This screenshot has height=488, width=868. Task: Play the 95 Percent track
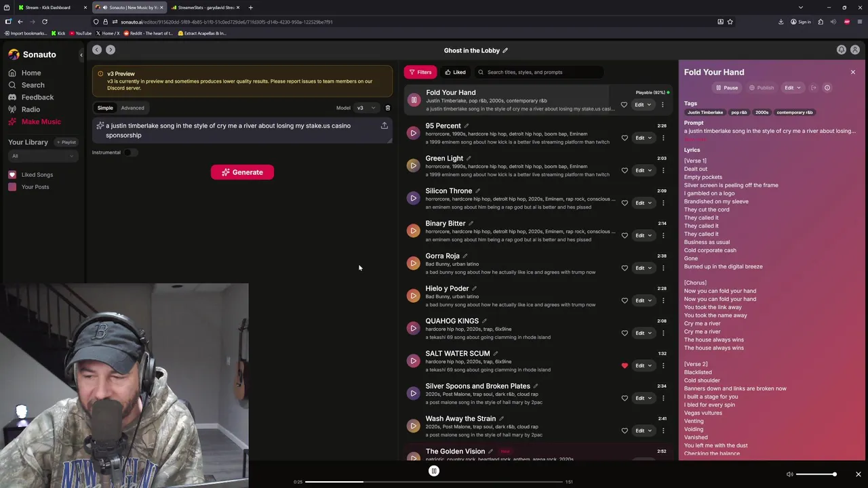(413, 133)
